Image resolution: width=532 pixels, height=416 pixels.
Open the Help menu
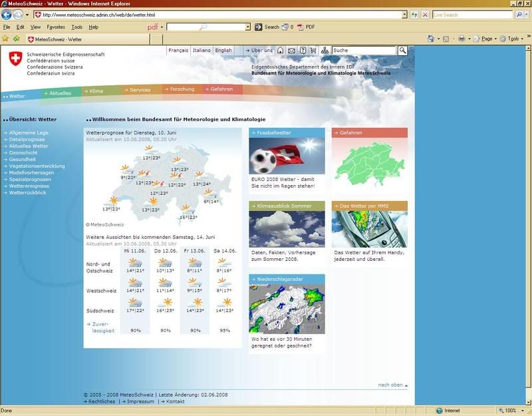93,27
